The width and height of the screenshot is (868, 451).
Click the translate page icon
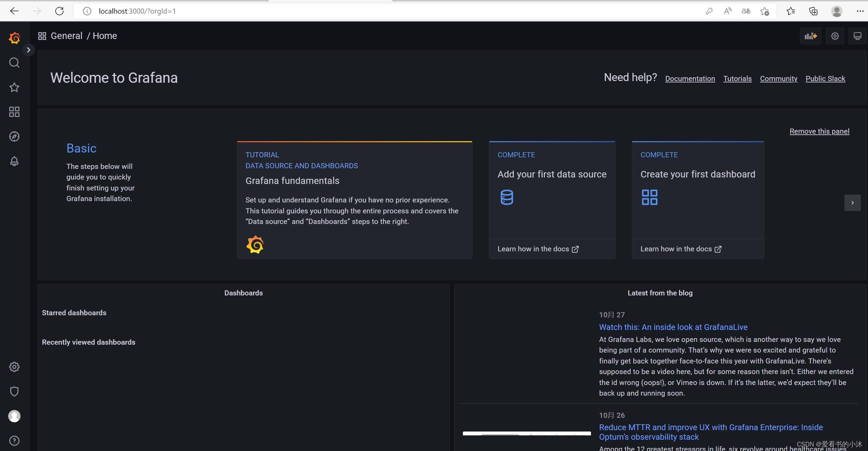[x=746, y=11]
